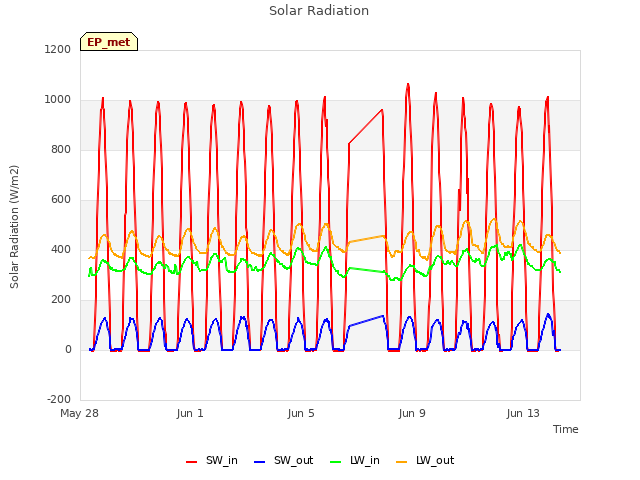The width and height of the screenshot is (640, 480).
Task: Click the 1000 y-axis tick label
Action: point(58,100)
